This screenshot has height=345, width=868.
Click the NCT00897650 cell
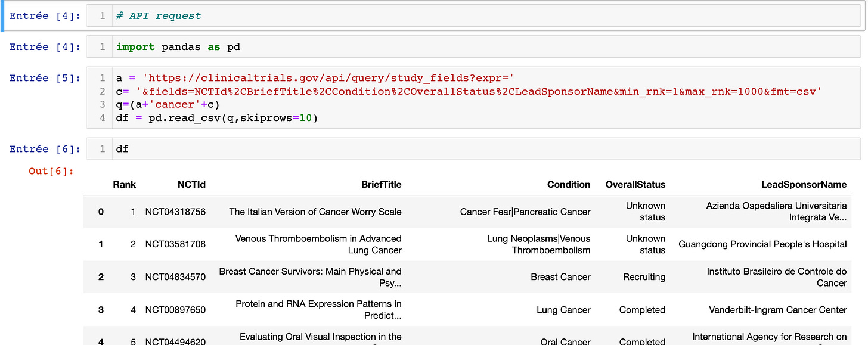click(175, 310)
